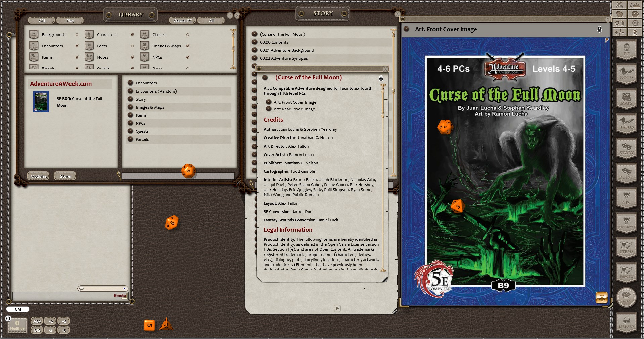Open the Store from the Library window

pyautogui.click(x=64, y=176)
